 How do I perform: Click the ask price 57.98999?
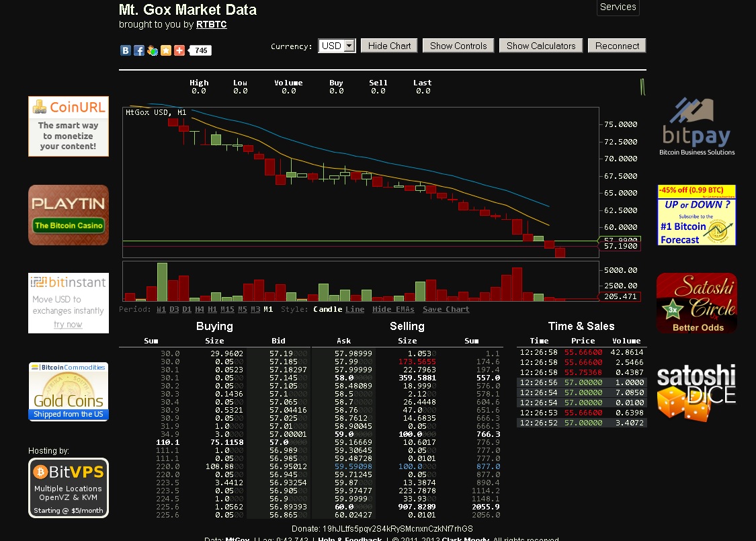353,354
